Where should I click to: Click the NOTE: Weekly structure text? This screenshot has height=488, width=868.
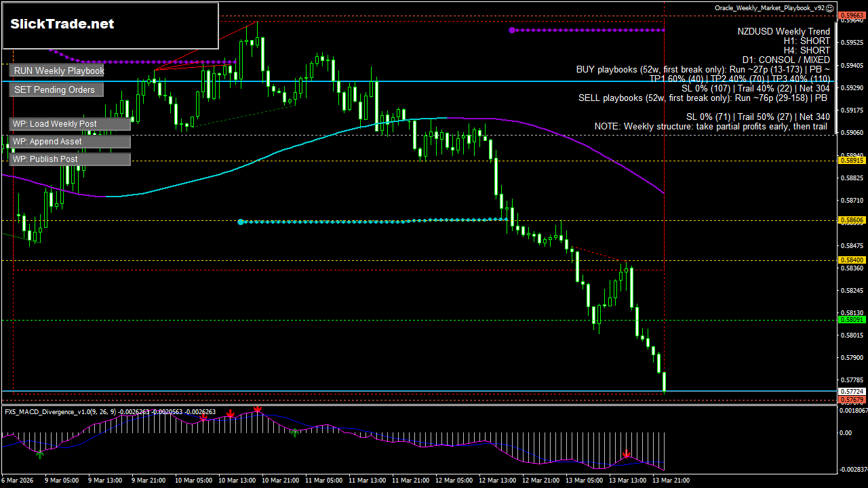coord(712,127)
